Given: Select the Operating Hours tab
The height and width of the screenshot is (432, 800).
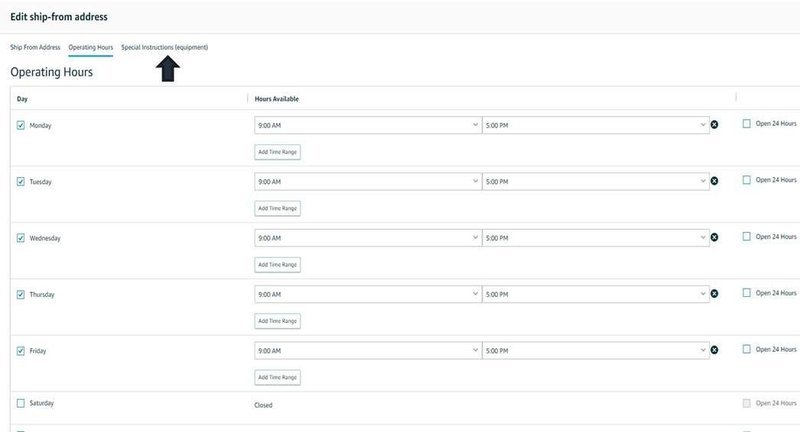Looking at the screenshot, I should [x=90, y=47].
